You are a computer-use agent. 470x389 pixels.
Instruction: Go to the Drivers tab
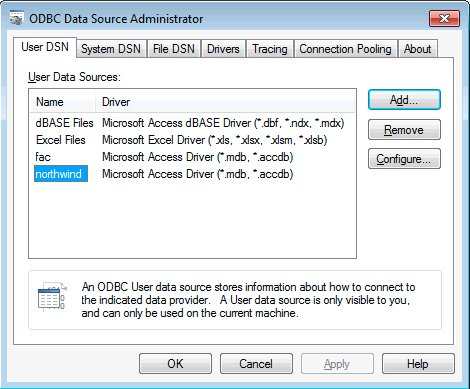(x=223, y=49)
